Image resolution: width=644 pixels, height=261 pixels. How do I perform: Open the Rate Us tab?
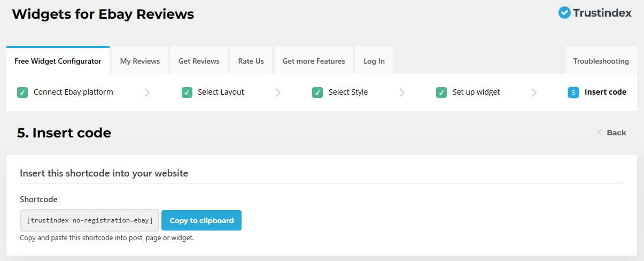click(x=251, y=61)
